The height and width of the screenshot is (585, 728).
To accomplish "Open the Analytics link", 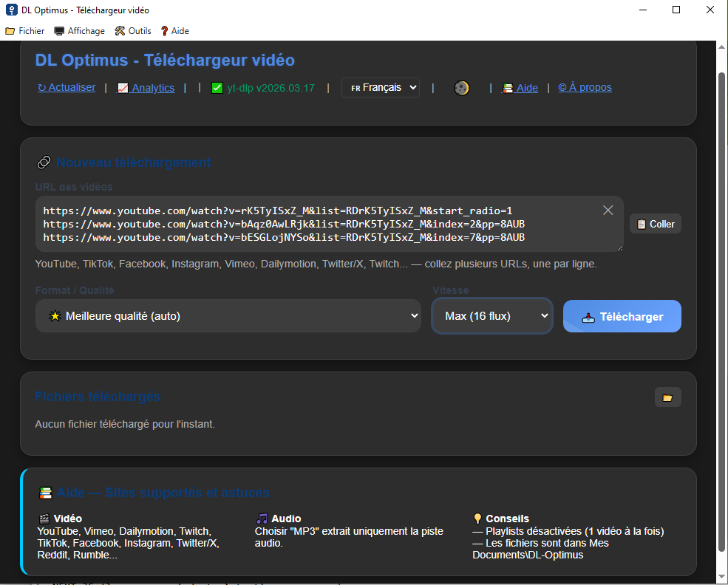I will (146, 88).
